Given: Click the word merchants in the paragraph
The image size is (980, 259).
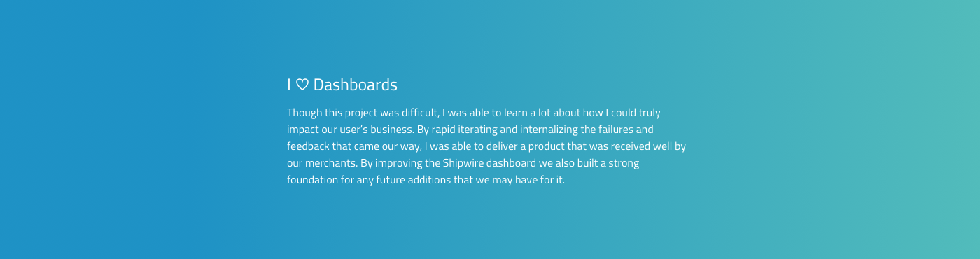Looking at the screenshot, I should (330, 163).
